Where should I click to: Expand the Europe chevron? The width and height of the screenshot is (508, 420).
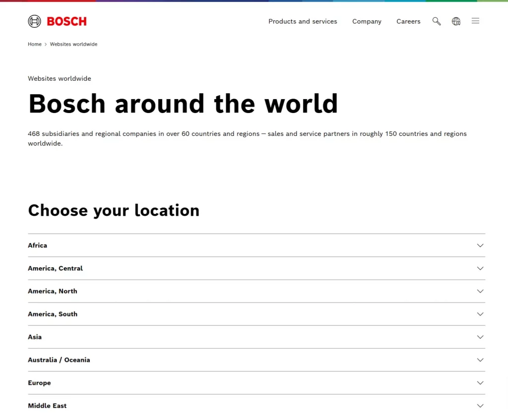click(x=480, y=383)
